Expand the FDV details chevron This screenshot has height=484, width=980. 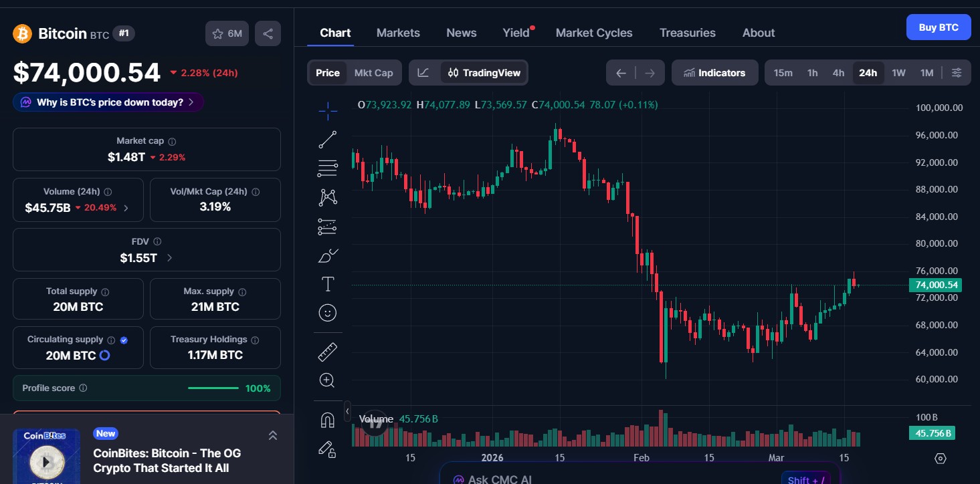pos(169,257)
